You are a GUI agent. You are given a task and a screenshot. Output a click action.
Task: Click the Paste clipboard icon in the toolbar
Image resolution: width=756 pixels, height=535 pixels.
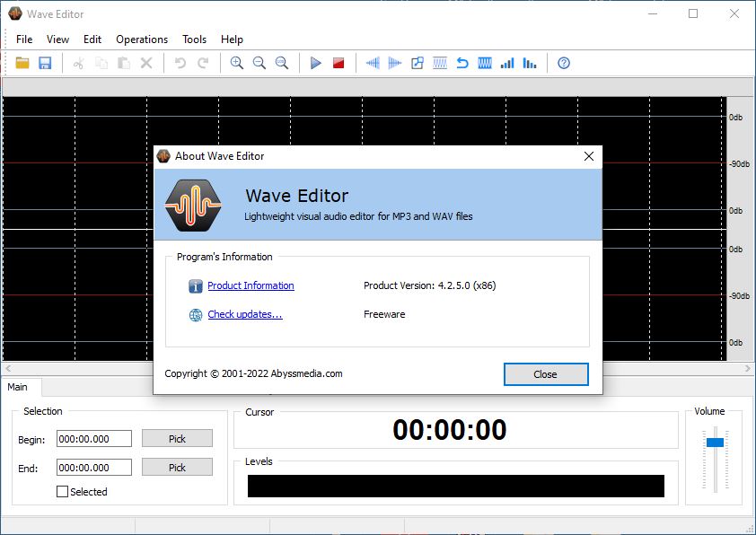(x=124, y=63)
